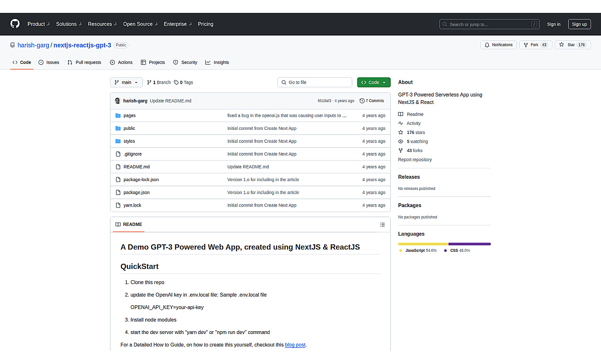Click the branch icon beside 1 Branch
The image size is (601, 364).
click(149, 82)
